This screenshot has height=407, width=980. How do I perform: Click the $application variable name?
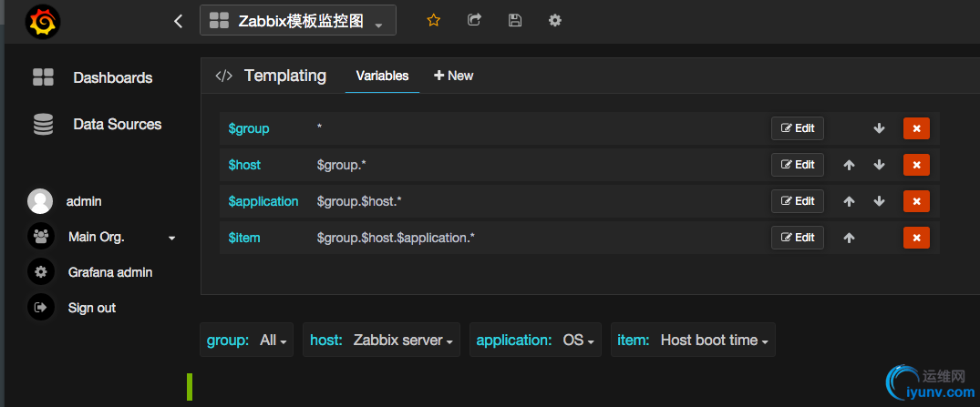tap(263, 201)
